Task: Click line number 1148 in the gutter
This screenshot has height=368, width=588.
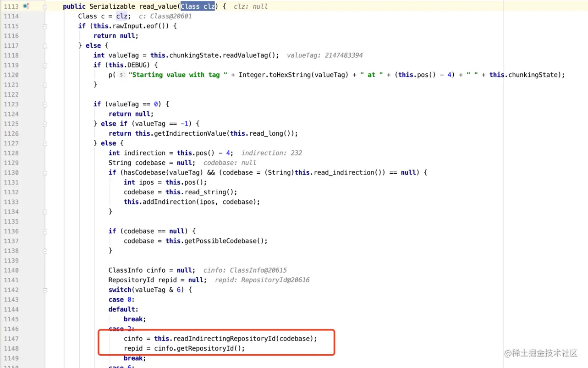Action: pyautogui.click(x=11, y=348)
